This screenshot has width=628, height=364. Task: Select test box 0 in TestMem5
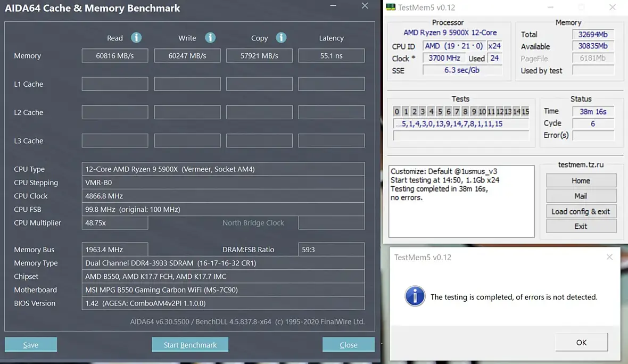click(x=396, y=111)
